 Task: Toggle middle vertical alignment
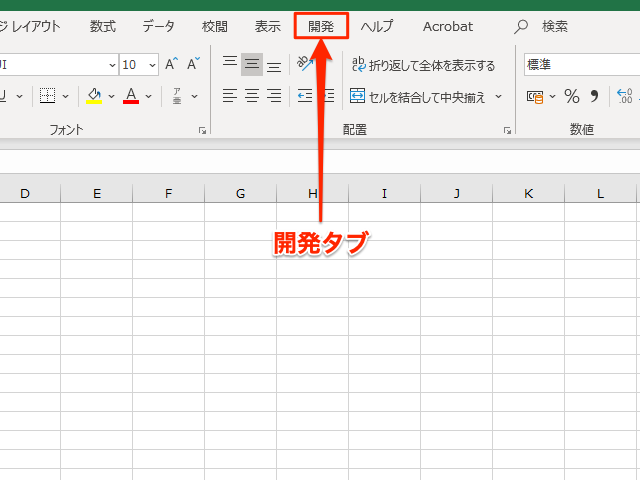pos(252,65)
